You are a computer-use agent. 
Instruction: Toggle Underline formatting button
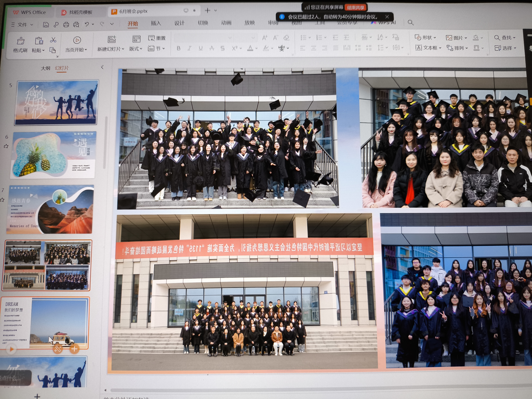point(201,48)
